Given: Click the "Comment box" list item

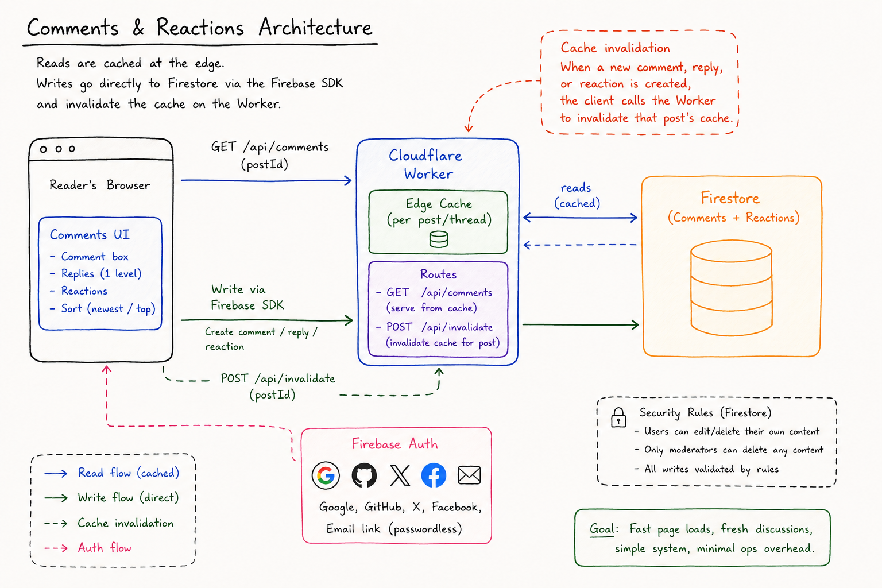Looking at the screenshot, I should pos(95,257).
